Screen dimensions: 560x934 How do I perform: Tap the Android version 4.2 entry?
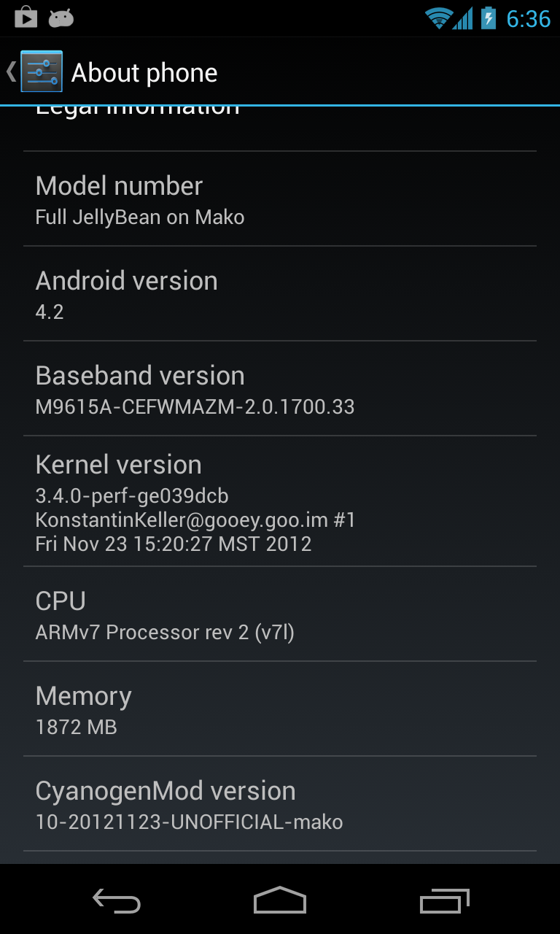(x=280, y=294)
